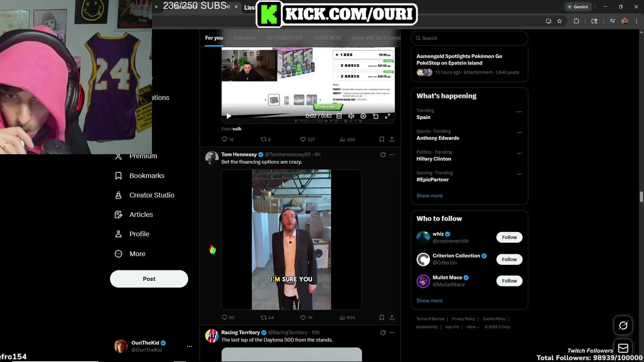
Task: Open the ACTIONHOUSE tab
Action: (285, 38)
